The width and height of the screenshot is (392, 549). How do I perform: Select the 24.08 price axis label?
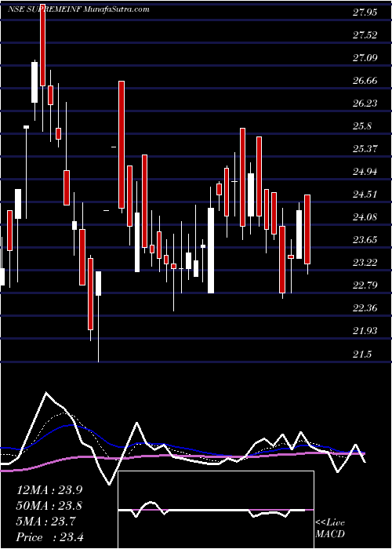[x=365, y=217]
